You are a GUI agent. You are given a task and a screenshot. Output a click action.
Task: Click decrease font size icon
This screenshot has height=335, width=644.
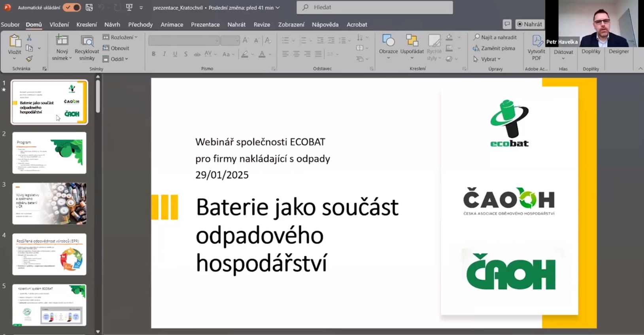click(256, 40)
